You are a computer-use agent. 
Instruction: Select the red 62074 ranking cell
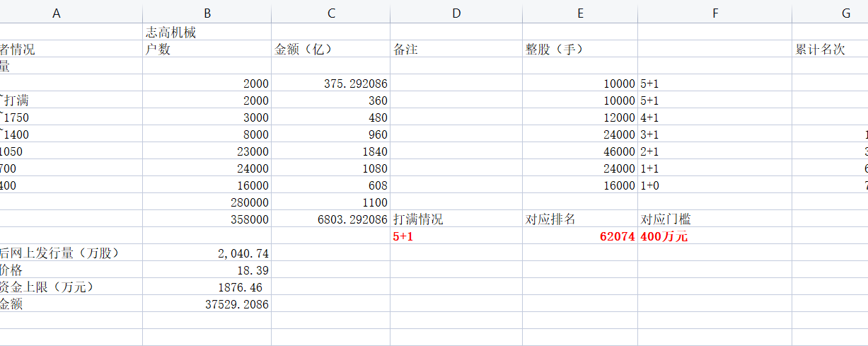point(580,236)
